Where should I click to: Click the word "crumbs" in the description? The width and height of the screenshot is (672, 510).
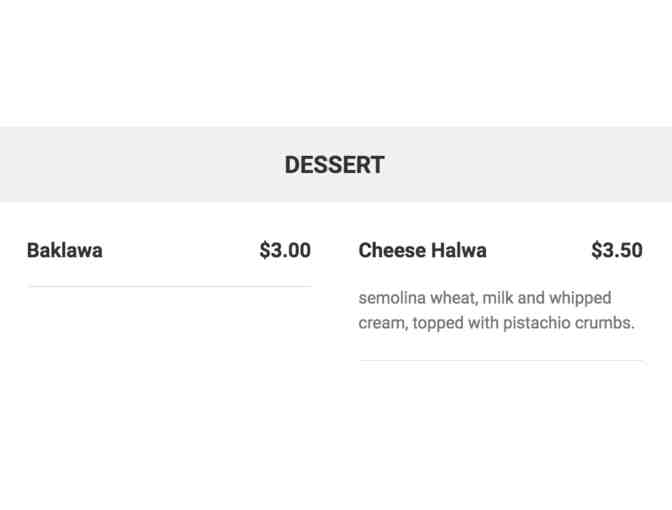(x=604, y=323)
